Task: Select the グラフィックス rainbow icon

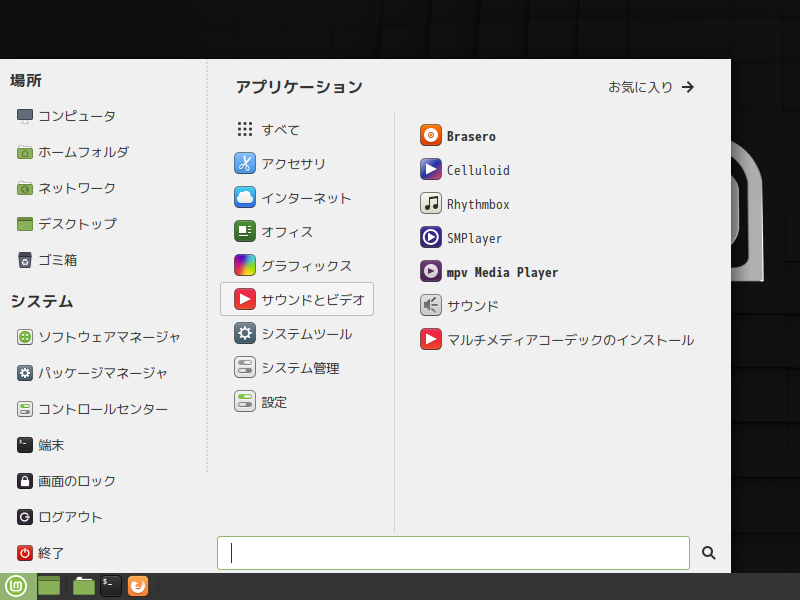Action: [245, 265]
